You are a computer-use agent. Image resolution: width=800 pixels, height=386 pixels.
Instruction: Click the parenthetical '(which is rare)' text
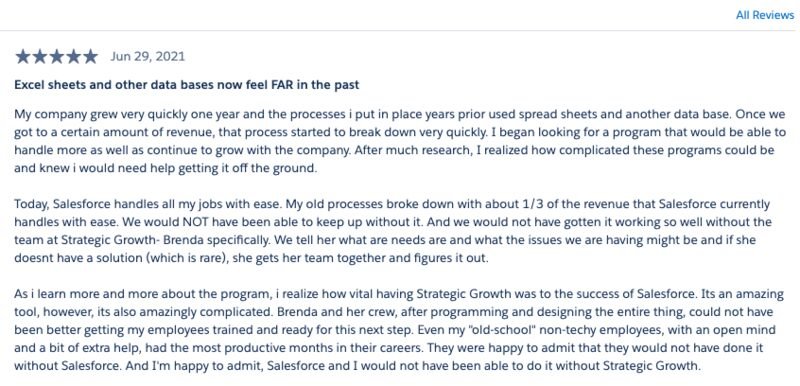pyautogui.click(x=185, y=259)
